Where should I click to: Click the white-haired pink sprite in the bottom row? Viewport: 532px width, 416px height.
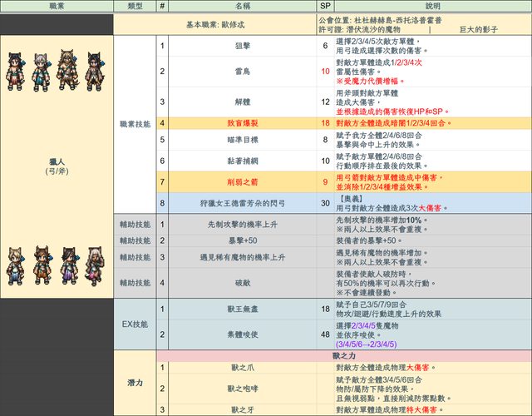92,265
